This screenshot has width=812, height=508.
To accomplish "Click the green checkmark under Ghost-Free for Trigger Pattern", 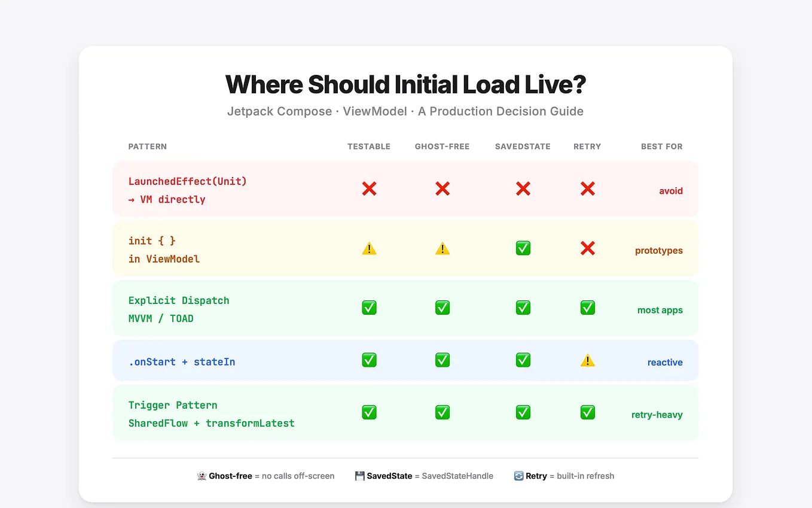I will [x=442, y=412].
